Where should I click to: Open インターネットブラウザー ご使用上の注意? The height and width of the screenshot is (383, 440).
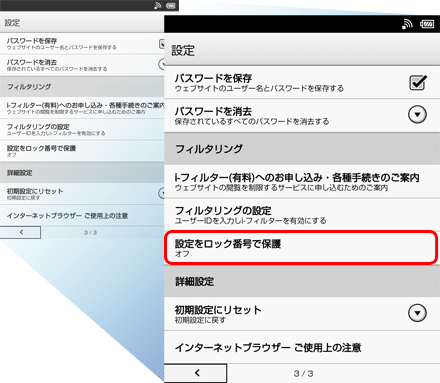pos(302,347)
